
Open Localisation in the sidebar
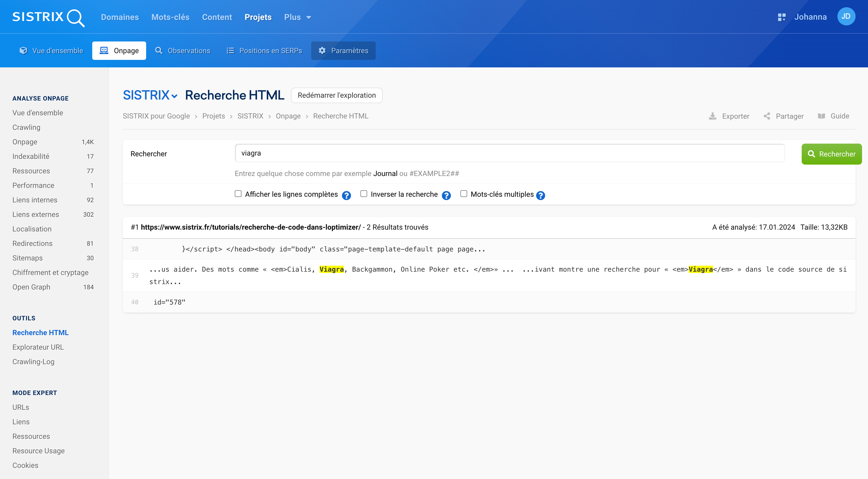click(32, 229)
